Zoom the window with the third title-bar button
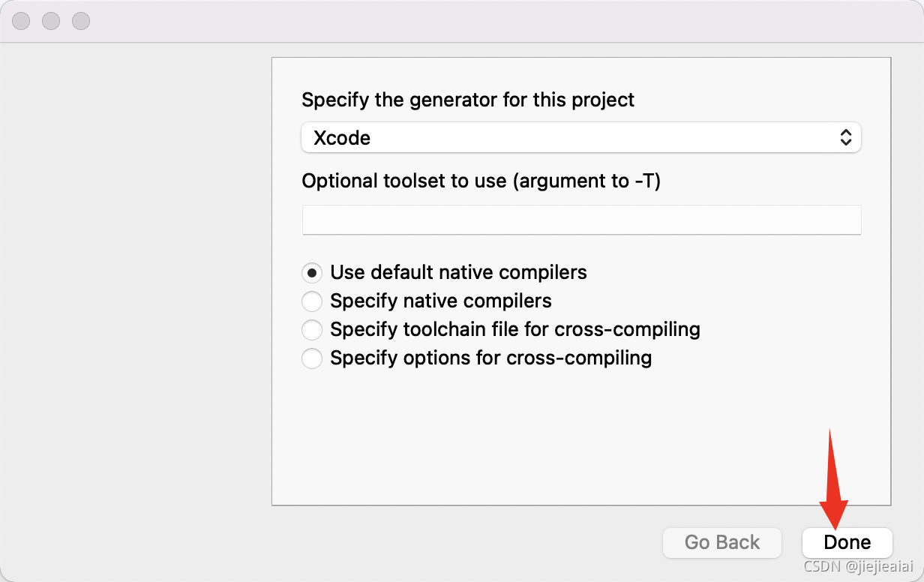Screen dimensions: 924x582 (81, 21)
